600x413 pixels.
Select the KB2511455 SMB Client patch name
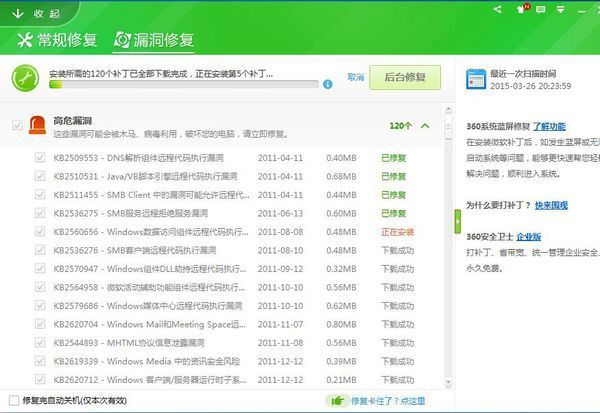point(152,194)
